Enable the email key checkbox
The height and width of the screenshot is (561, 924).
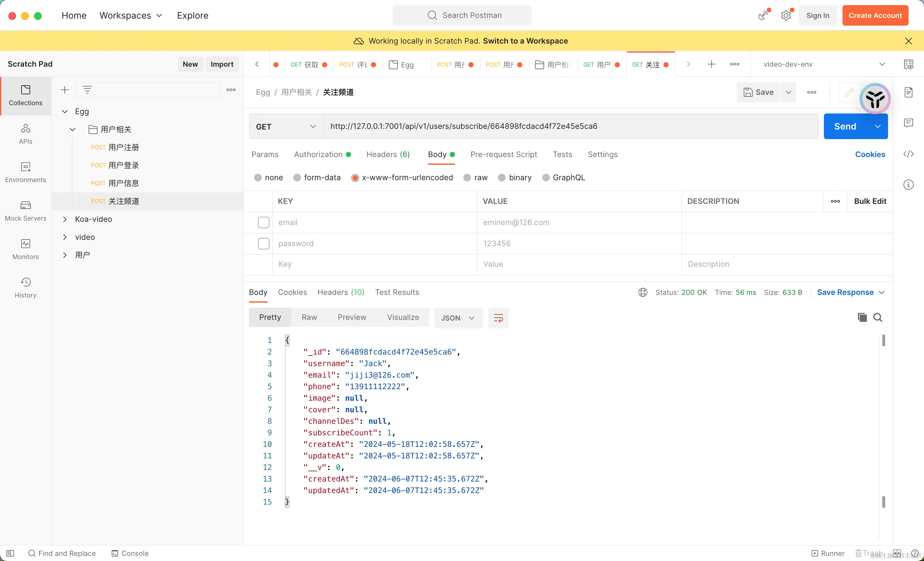pyautogui.click(x=264, y=222)
